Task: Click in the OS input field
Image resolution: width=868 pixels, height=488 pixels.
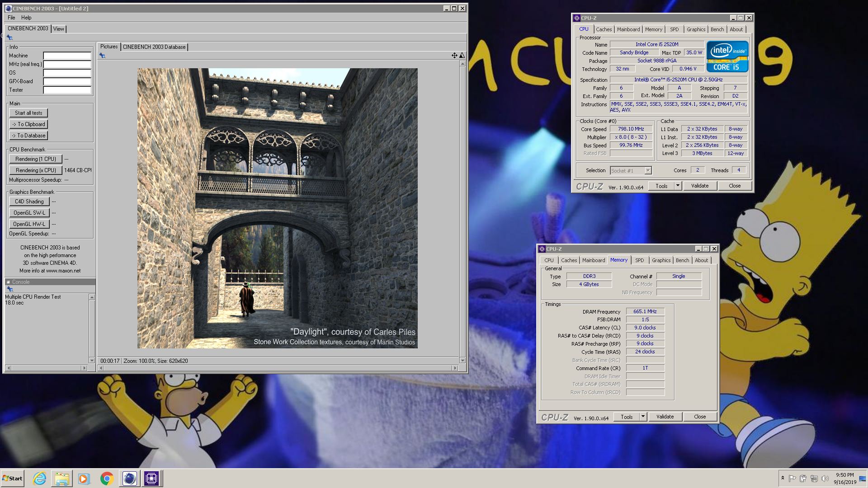Action: [x=67, y=73]
